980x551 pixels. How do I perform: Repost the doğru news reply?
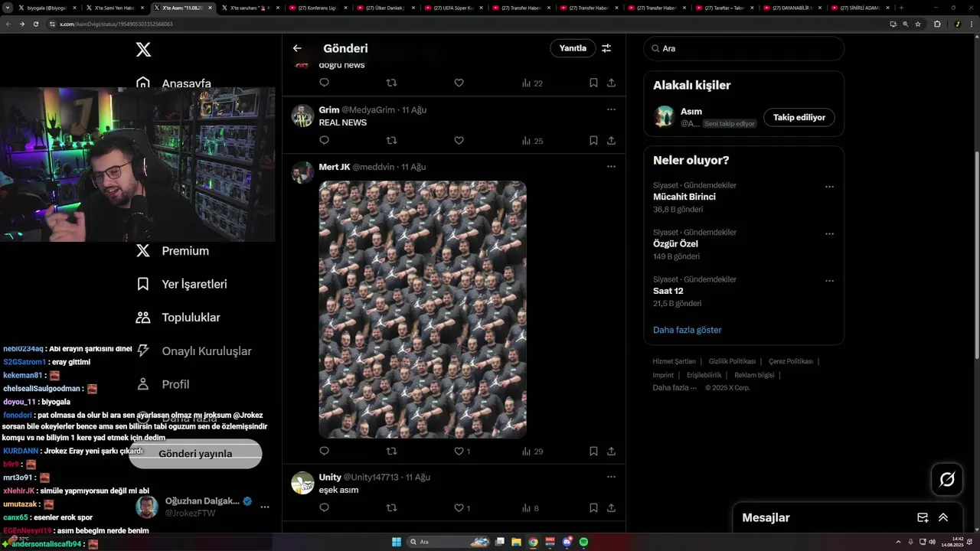(391, 83)
